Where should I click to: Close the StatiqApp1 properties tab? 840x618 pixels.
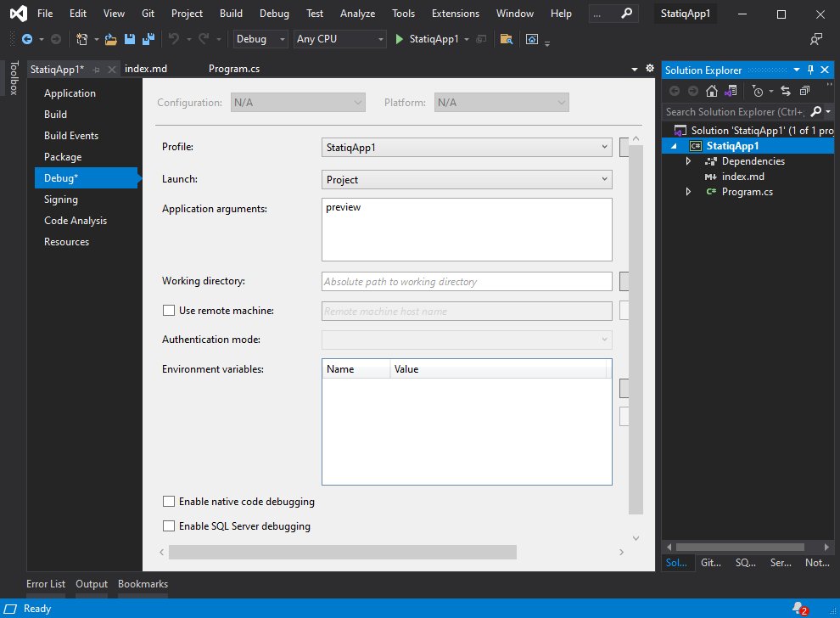111,70
